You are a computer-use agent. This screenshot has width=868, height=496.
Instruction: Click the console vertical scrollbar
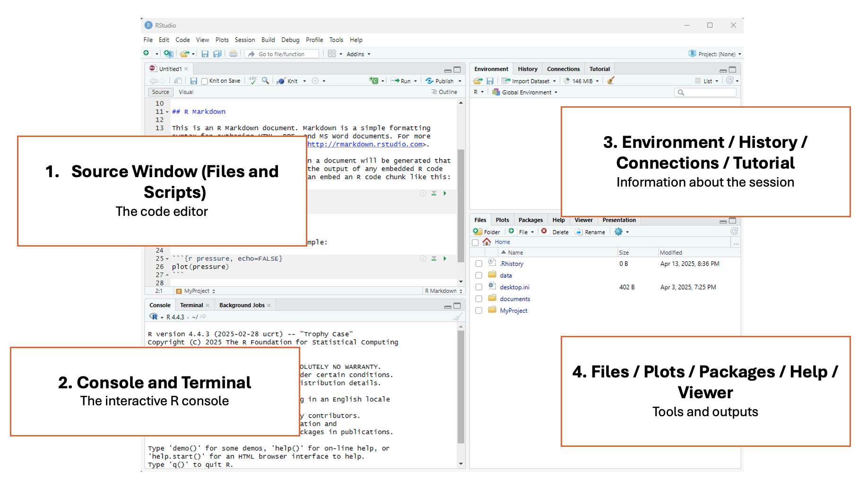pyautogui.click(x=461, y=387)
